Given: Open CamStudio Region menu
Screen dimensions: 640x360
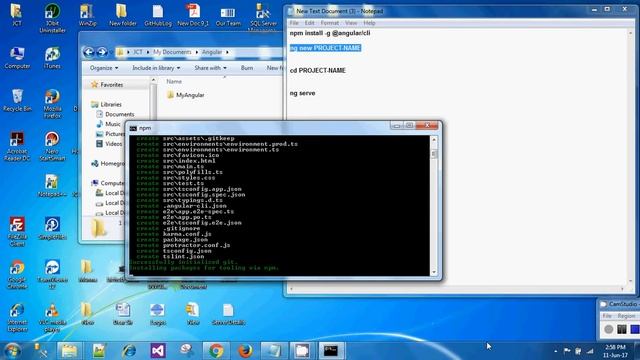Looking at the screenshot, I should tap(626, 316).
